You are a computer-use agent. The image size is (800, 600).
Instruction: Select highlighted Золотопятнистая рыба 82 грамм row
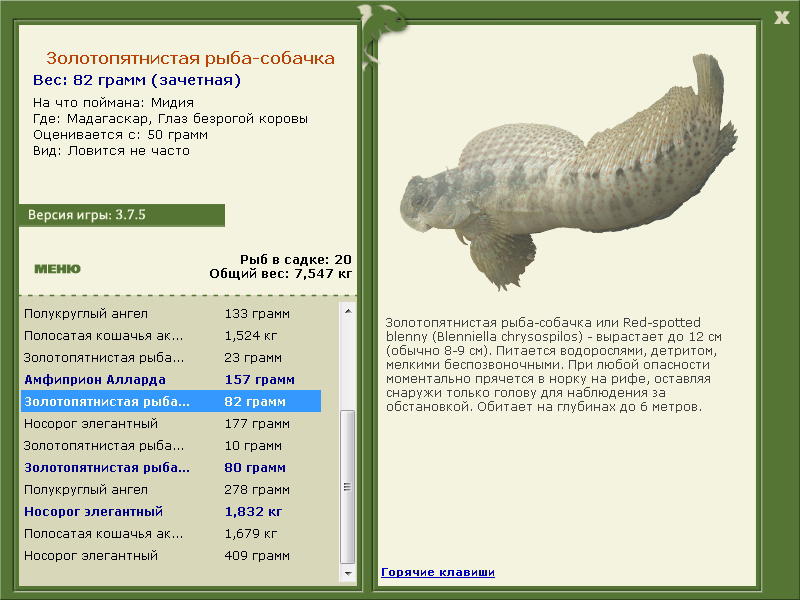point(171,401)
